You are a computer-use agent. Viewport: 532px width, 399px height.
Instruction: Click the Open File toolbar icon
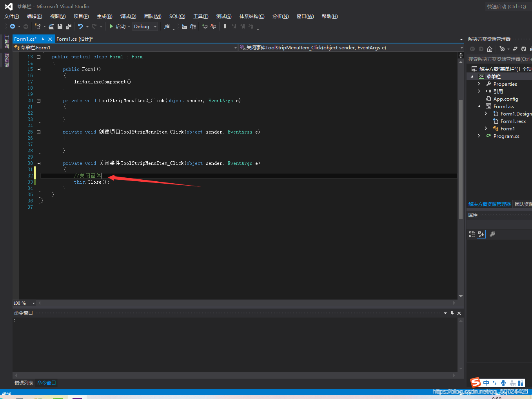point(51,26)
